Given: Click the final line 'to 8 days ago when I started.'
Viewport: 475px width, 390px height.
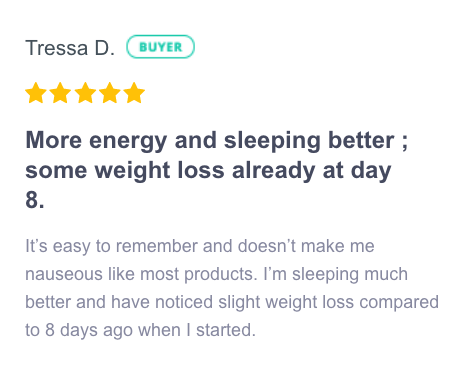Looking at the screenshot, I should tap(140, 331).
